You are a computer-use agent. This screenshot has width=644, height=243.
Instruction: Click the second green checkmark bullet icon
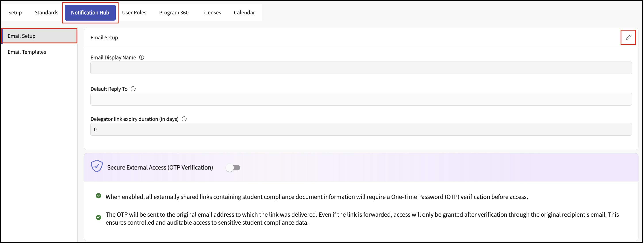[98, 218]
